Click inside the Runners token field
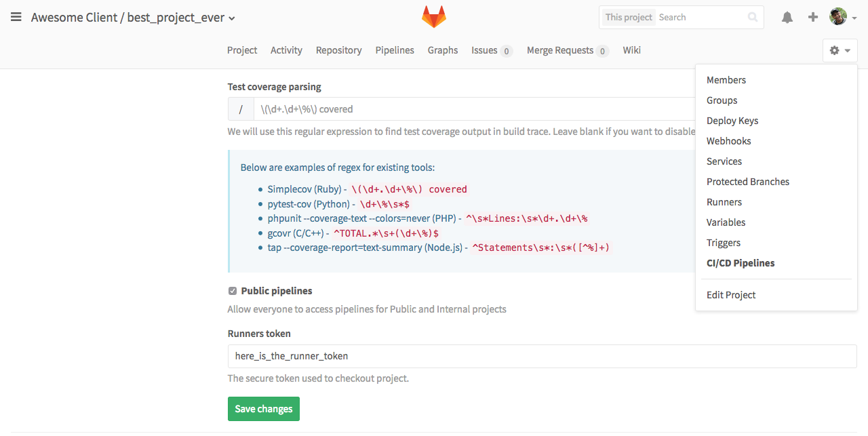Viewport: 868px width, 436px height. (407, 355)
